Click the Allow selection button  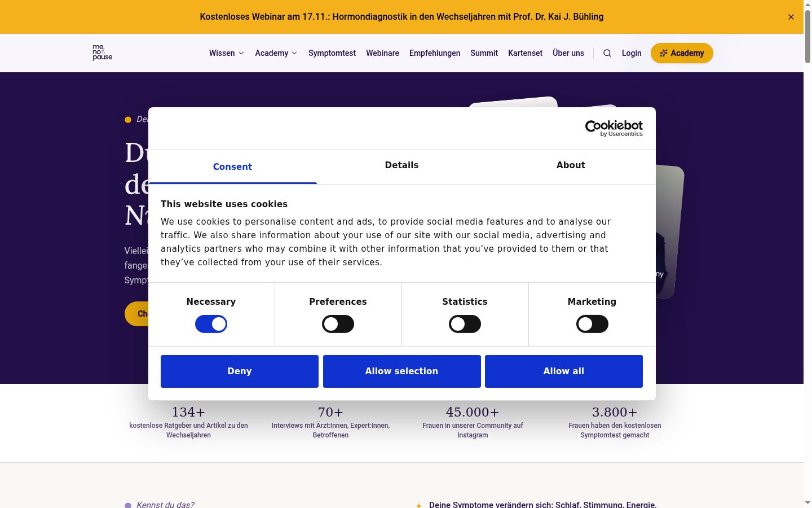[401, 371]
